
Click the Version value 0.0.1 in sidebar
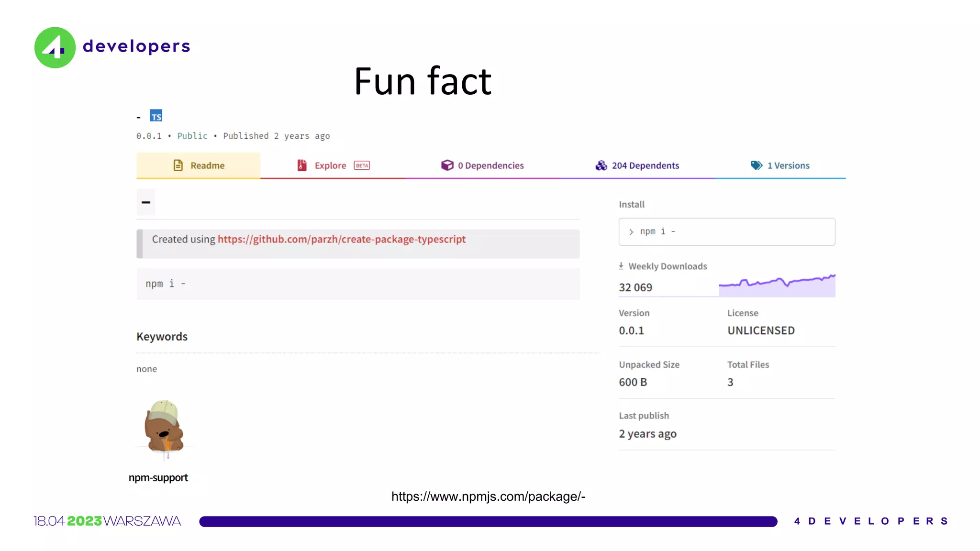[631, 331]
